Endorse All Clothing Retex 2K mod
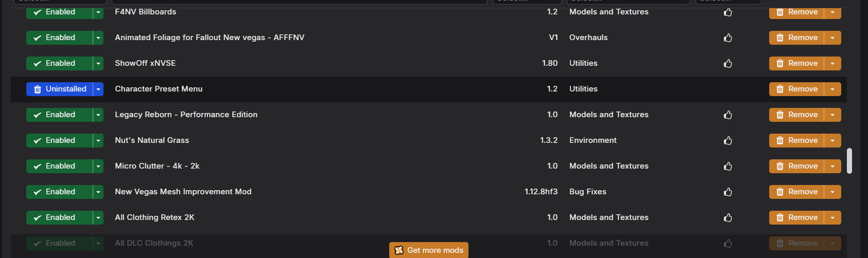This screenshot has width=868, height=258. [x=728, y=217]
